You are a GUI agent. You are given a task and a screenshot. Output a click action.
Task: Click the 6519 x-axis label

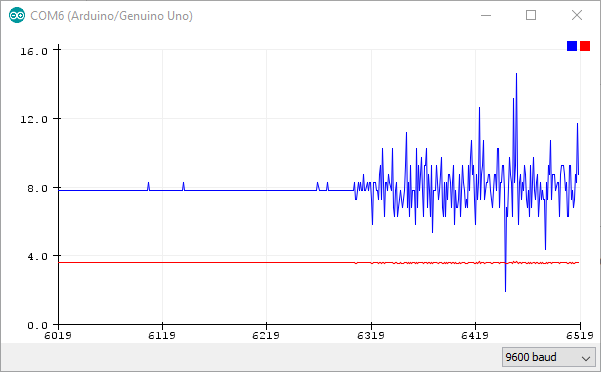tap(580, 336)
